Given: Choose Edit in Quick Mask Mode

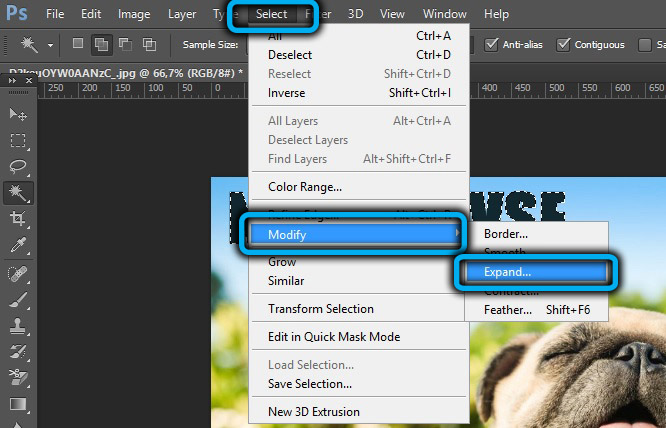Looking at the screenshot, I should tap(359, 337).
